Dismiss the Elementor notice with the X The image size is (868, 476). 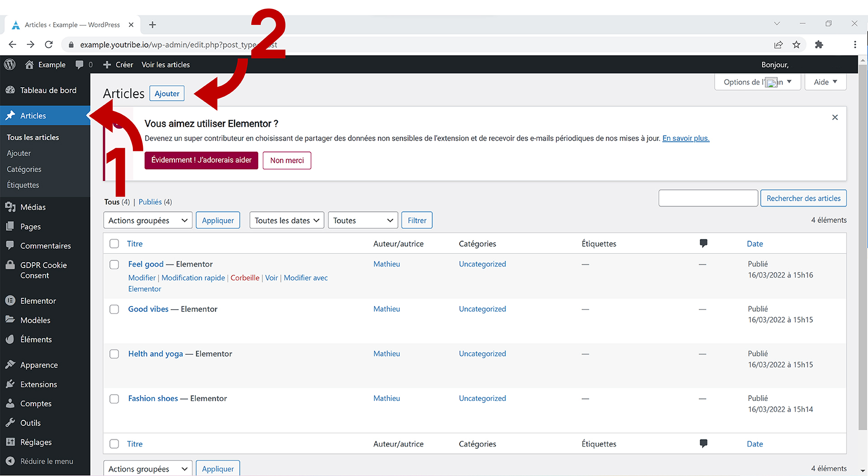(835, 118)
